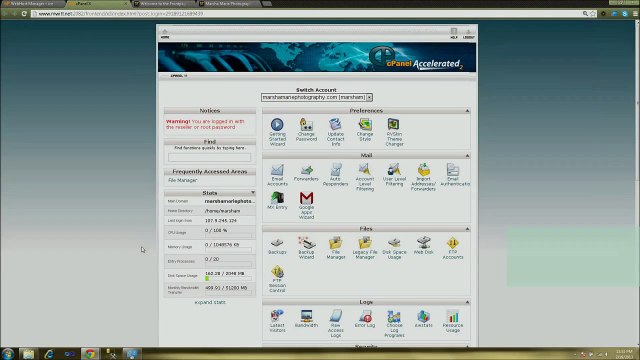Image resolution: width=640 pixels, height=360 pixels.
Task: Open the Awstats icon
Action: point(423,316)
